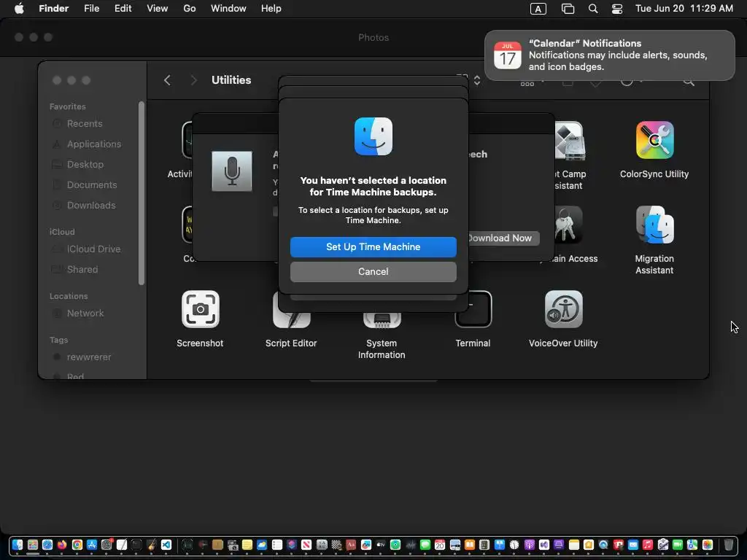Viewport: 747px width, 560px height.
Task: Open Apple TV from the Dock
Action: coord(380,545)
